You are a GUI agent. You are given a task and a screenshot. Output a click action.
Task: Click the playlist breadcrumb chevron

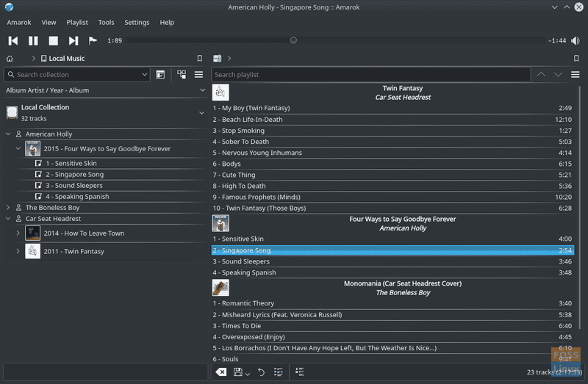229,59
